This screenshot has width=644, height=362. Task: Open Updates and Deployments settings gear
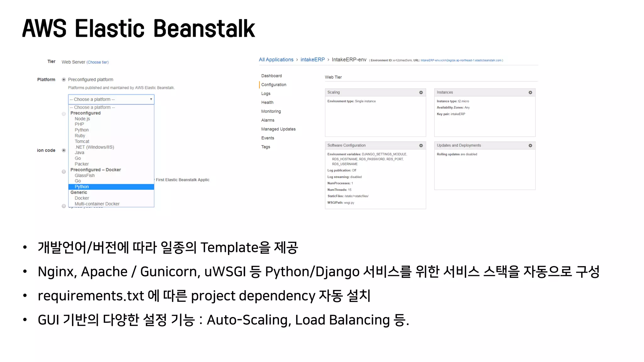tap(530, 145)
